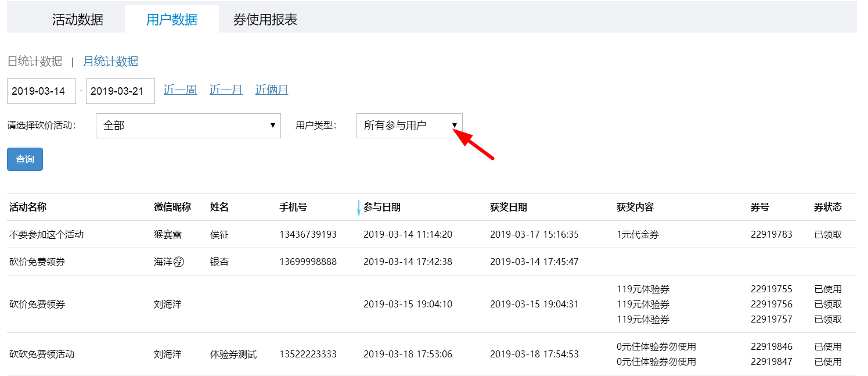Image resolution: width=868 pixels, height=376 pixels.
Task: Click the end date field 2019-03-21
Action: coord(120,91)
